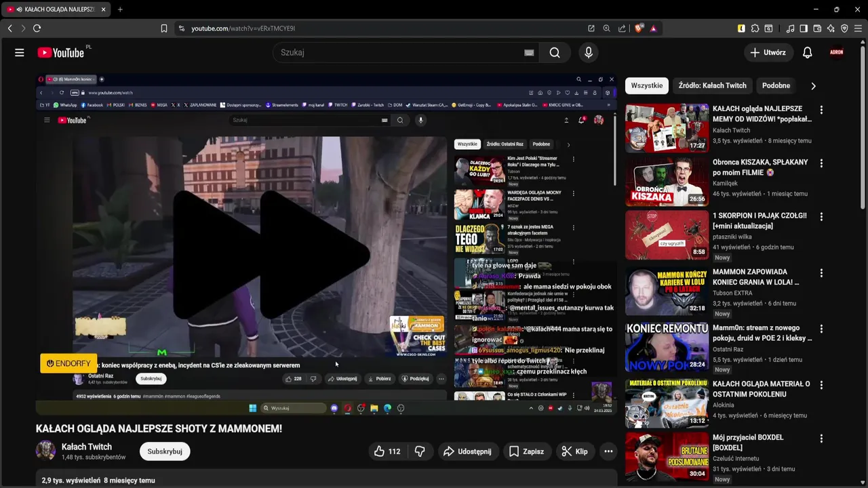
Task: Open the Utwórz create button
Action: tap(768, 52)
